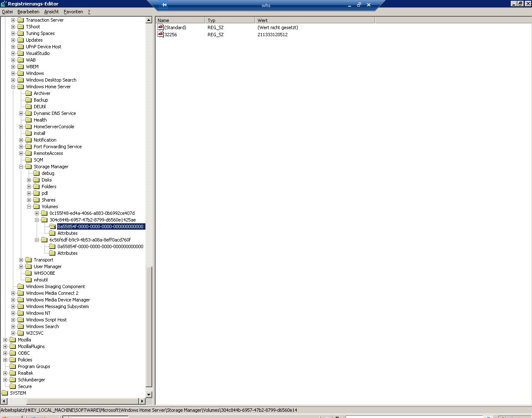The height and width of the screenshot is (418, 532).
Task: Click the User Manager folder icon
Action: click(28, 266)
